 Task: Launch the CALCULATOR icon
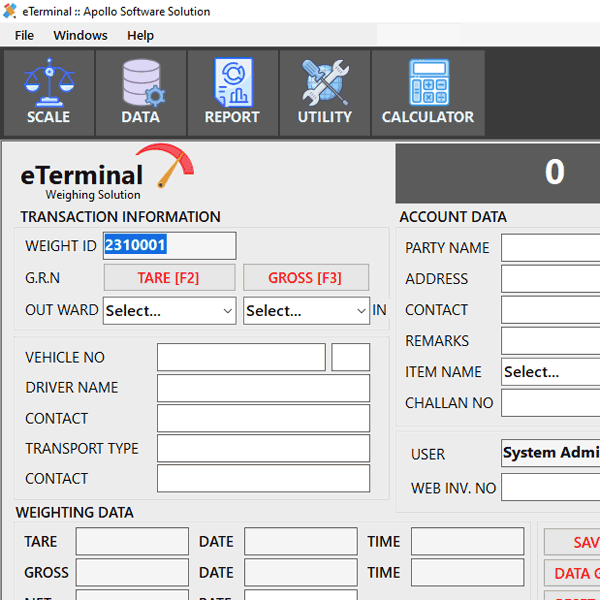coord(428,92)
